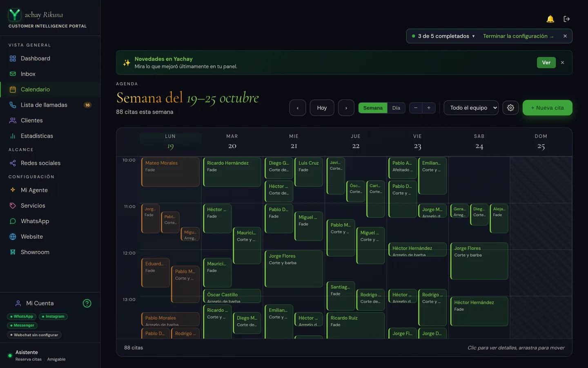588x368 pixels.
Task: Select Calendario in the sidebar
Action: pyautogui.click(x=50, y=90)
